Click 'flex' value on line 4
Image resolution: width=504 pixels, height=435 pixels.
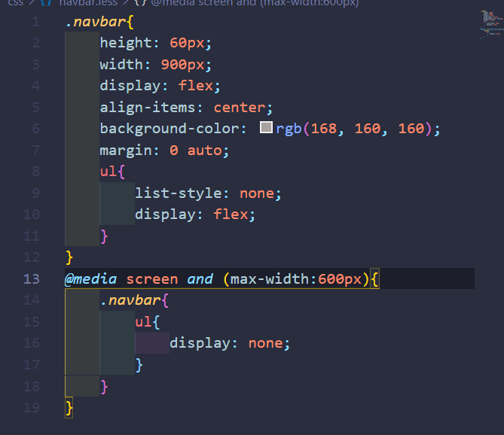click(x=196, y=85)
